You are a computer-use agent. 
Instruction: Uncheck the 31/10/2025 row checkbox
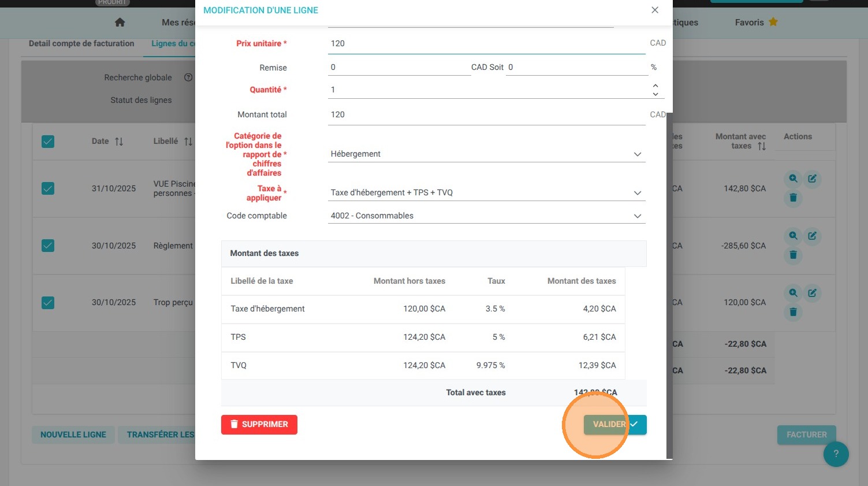[48, 188]
